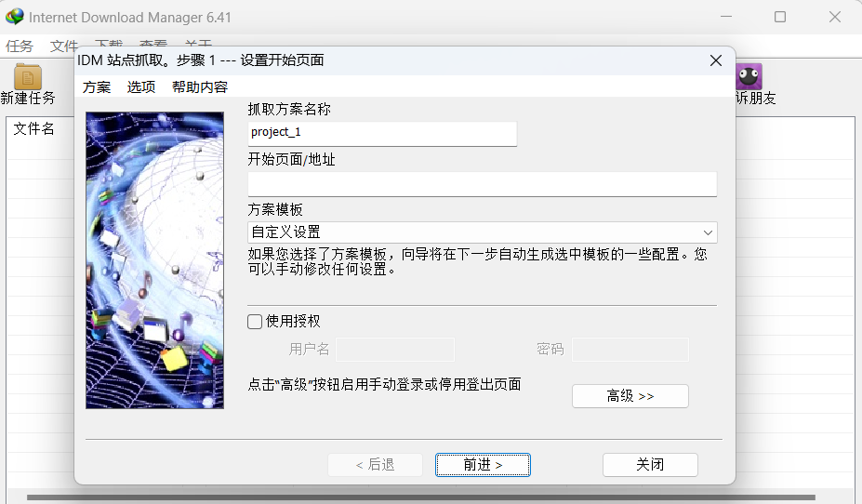Click the 高级 >> button
This screenshot has width=862, height=504.
pyautogui.click(x=630, y=396)
